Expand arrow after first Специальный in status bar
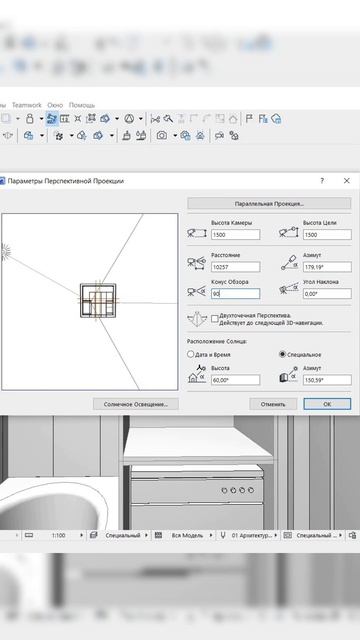360x640 pixels. tap(146, 535)
